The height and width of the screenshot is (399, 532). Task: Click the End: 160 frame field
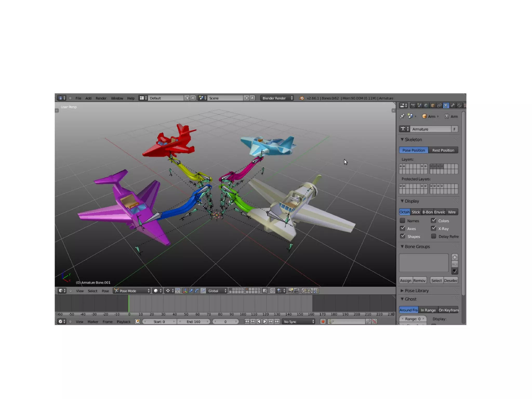(x=194, y=322)
